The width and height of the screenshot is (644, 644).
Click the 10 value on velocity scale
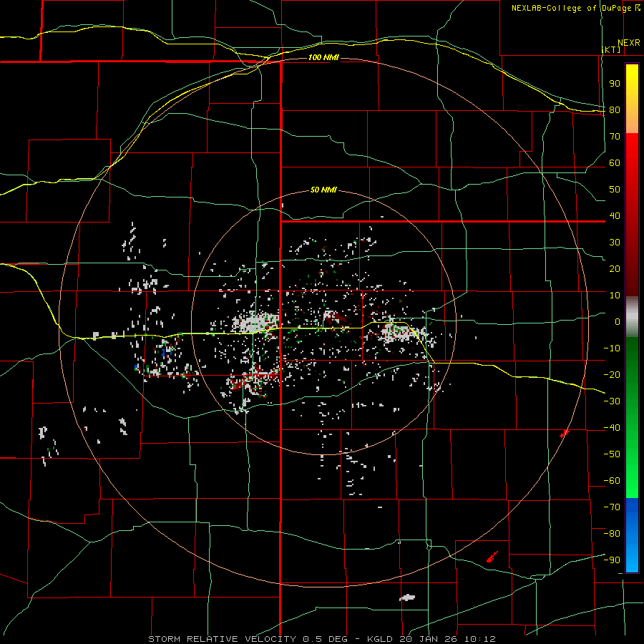click(x=615, y=296)
